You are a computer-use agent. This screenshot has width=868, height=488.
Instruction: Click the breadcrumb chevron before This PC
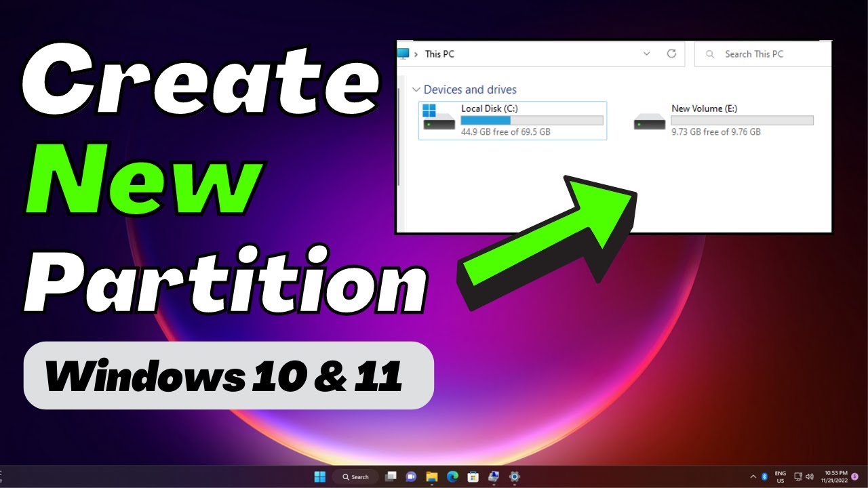pyautogui.click(x=416, y=54)
